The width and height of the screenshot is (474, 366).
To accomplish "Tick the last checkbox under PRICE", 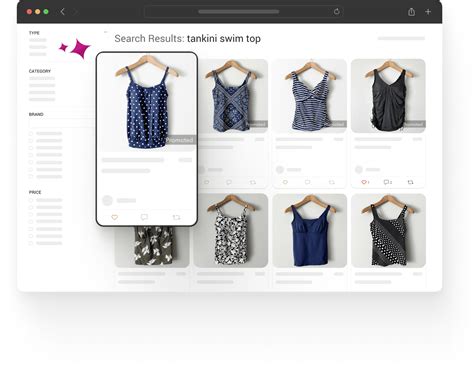I will [31, 243].
